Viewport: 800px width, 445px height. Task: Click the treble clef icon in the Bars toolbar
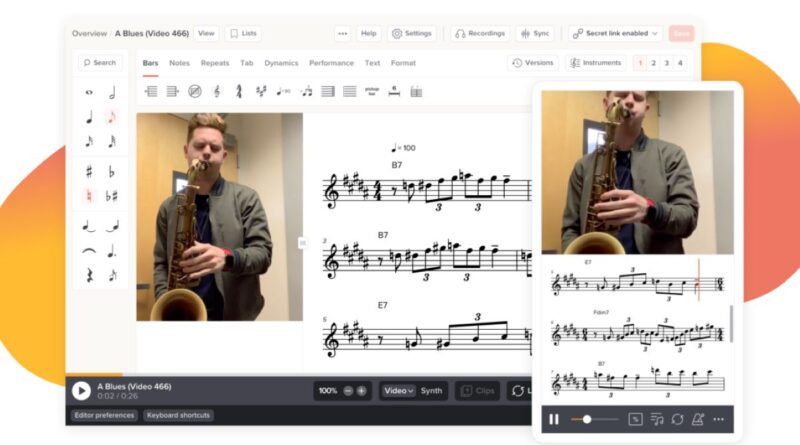(217, 91)
